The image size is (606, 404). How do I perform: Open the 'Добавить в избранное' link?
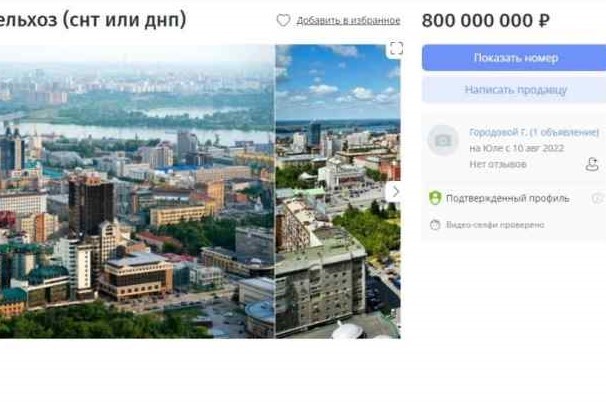(x=348, y=20)
